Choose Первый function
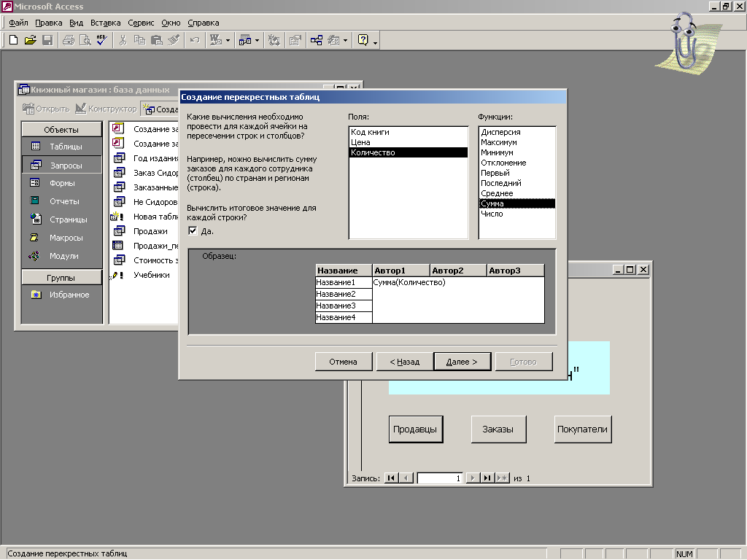The width and height of the screenshot is (747, 560). point(517,173)
